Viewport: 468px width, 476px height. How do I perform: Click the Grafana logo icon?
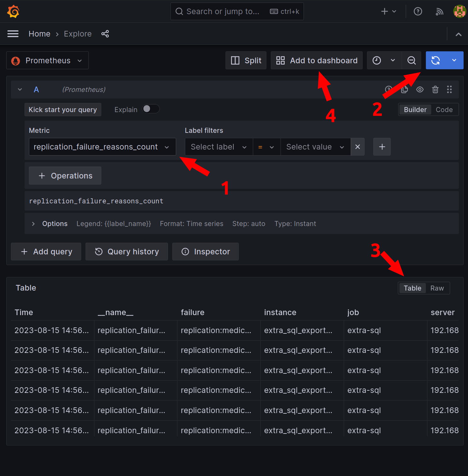[x=13, y=11]
